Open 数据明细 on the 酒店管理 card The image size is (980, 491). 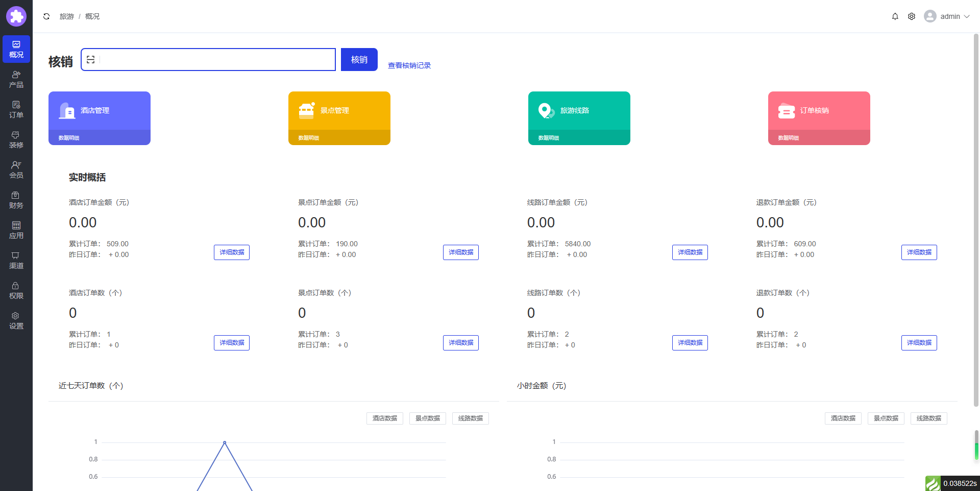(69, 138)
